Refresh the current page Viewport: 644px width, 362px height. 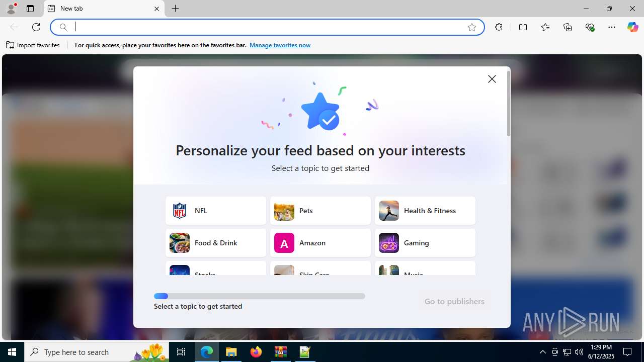(x=36, y=27)
